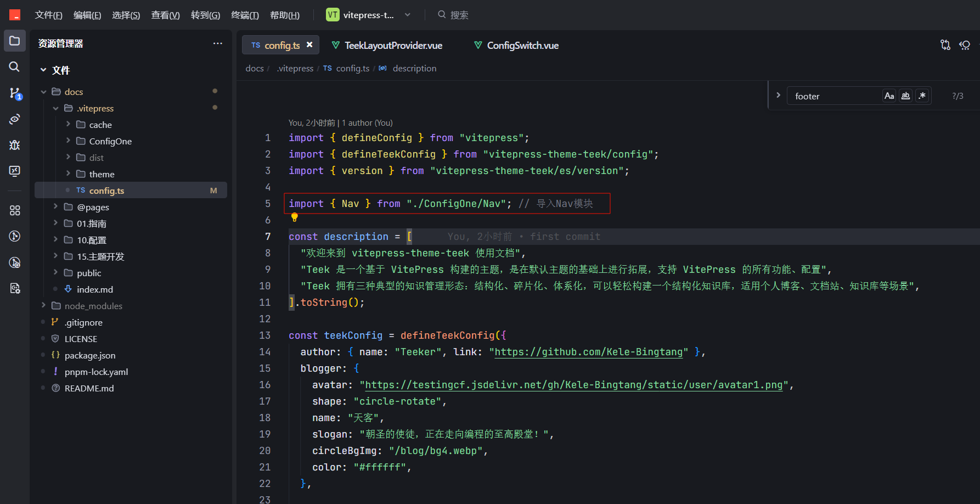The height and width of the screenshot is (504, 980).
Task: Open the Search panel in the sidebar
Action: pyautogui.click(x=15, y=66)
